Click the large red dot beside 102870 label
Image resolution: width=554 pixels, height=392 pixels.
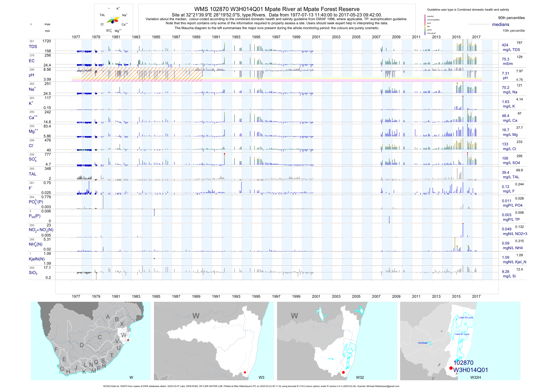[451, 368]
